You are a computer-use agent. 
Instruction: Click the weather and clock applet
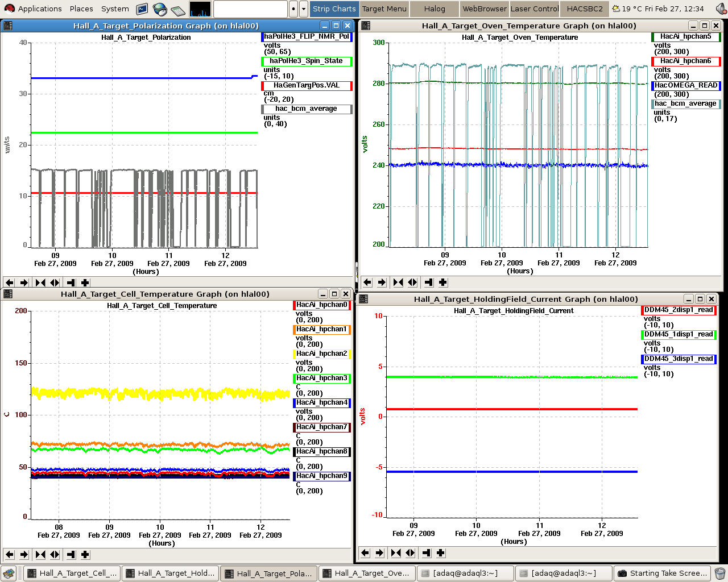[657, 9]
